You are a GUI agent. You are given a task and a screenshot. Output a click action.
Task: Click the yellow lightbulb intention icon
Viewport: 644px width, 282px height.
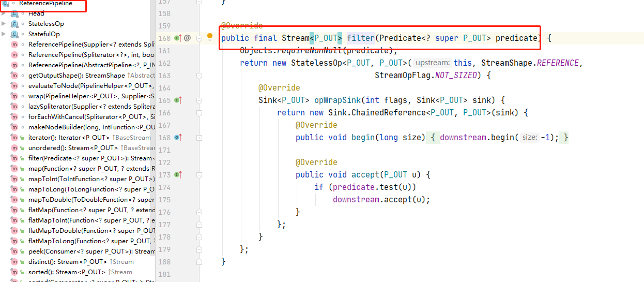(x=210, y=37)
